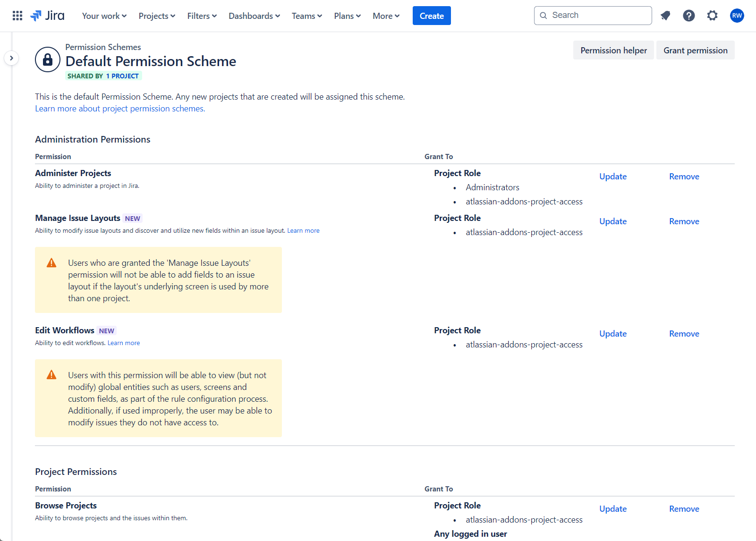Open the Filters dropdown menu
This screenshot has height=541, width=756.
click(x=201, y=16)
